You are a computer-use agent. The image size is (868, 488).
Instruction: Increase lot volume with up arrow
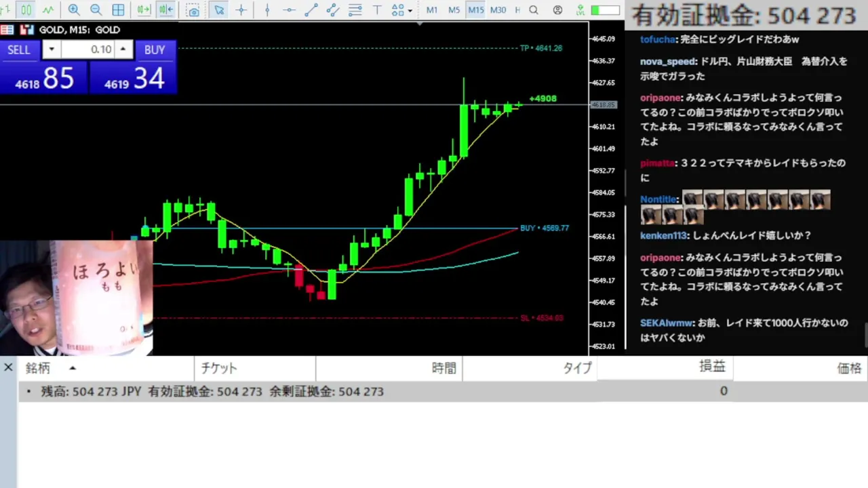pyautogui.click(x=123, y=49)
